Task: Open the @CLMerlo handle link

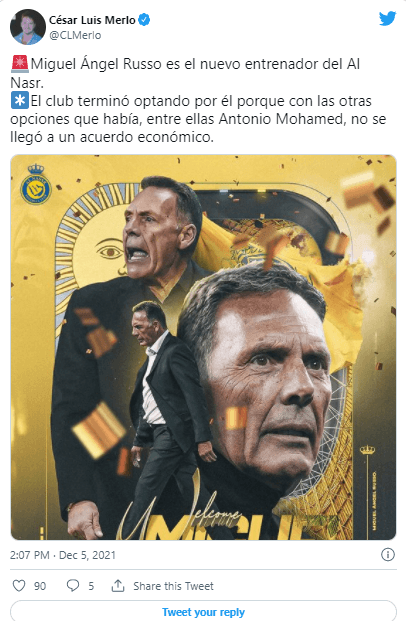Action: click(x=75, y=35)
